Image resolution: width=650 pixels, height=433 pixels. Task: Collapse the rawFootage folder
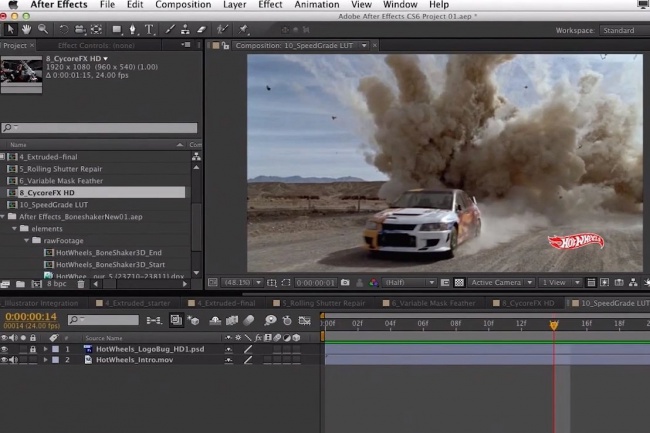27,241
